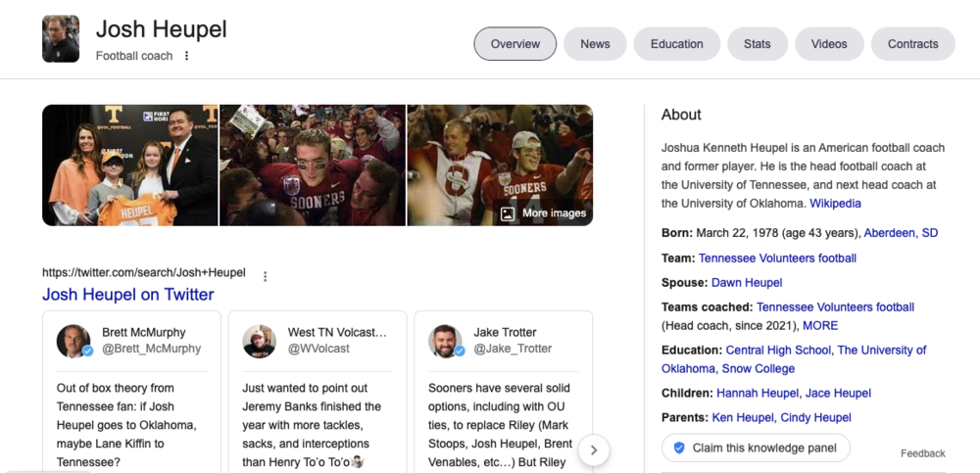Open the Education tab
Screen dimensions: 980x473
click(x=676, y=44)
